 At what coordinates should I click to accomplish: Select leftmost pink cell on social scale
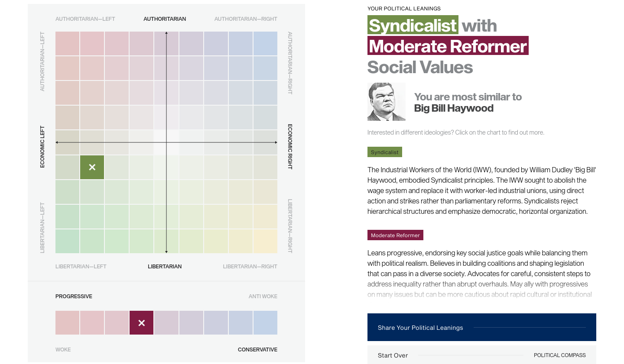click(x=67, y=323)
